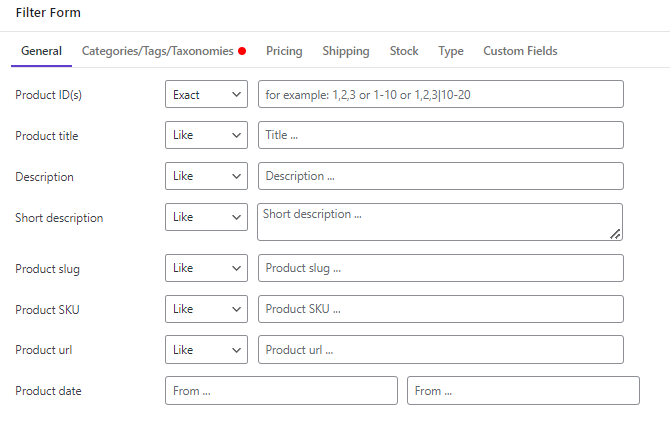Image resolution: width=670 pixels, height=434 pixels.
Task: Go to the Type tab
Action: 451,51
